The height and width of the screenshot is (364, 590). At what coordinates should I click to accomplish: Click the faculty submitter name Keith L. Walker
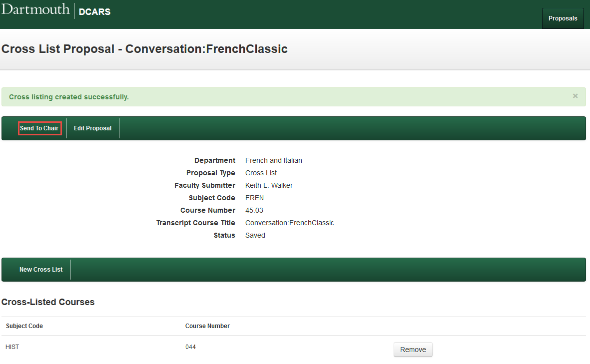tap(269, 185)
